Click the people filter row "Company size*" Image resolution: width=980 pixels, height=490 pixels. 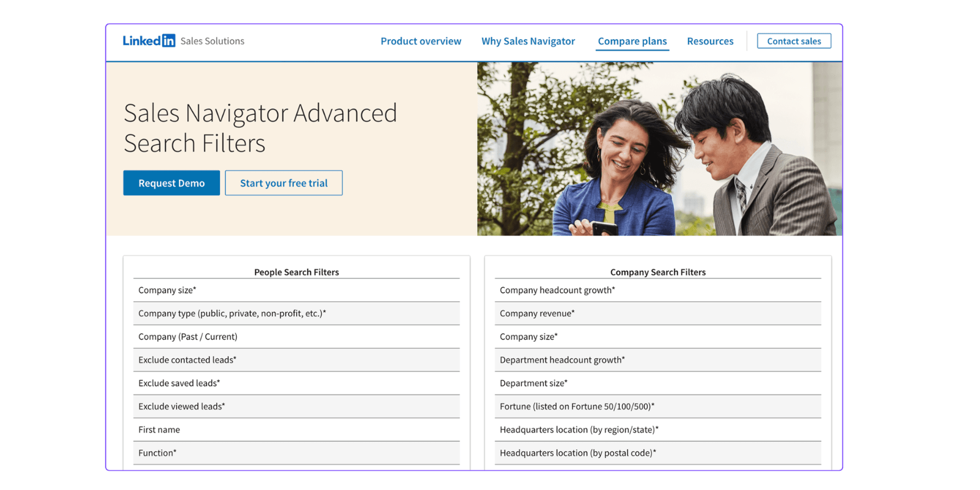tap(296, 290)
